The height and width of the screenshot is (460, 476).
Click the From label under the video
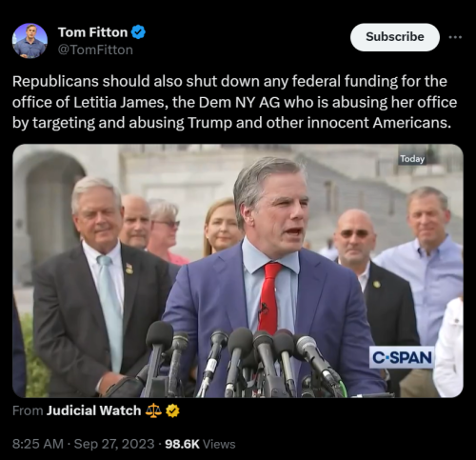[28, 410]
